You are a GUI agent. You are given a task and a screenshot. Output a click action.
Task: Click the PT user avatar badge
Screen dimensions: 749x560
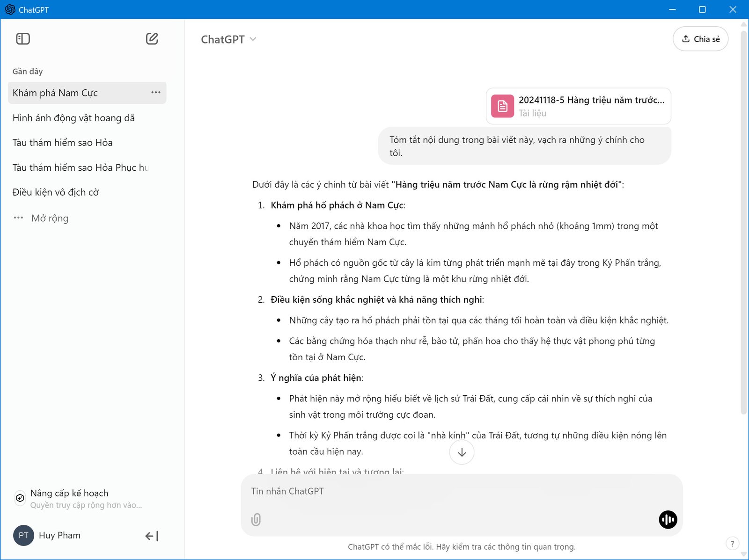pyautogui.click(x=23, y=535)
